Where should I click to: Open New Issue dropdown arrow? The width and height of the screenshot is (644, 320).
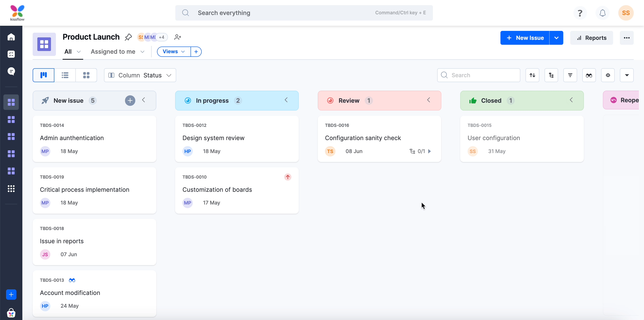[556, 38]
